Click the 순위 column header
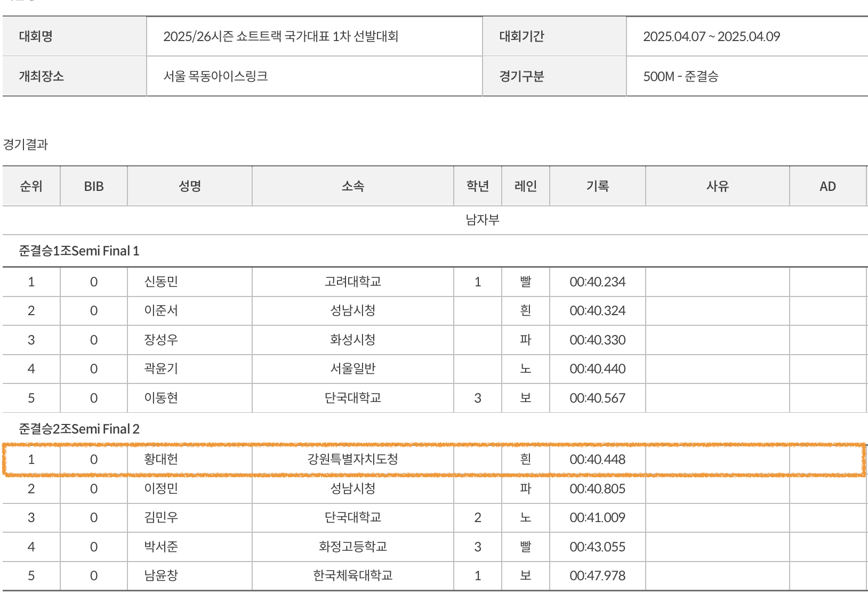 (x=31, y=186)
